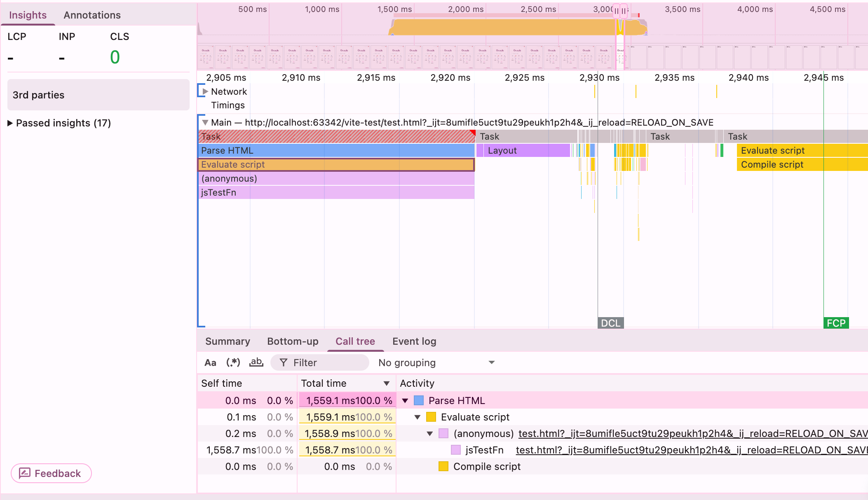This screenshot has height=500, width=868.
Task: Expand the Passed insights (17) section
Action: coord(59,123)
